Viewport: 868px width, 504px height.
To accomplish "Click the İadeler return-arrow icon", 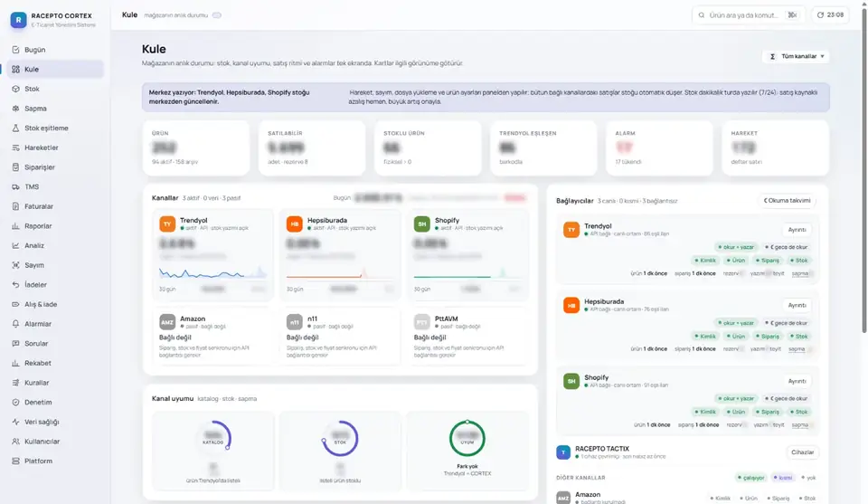I will click(x=15, y=285).
